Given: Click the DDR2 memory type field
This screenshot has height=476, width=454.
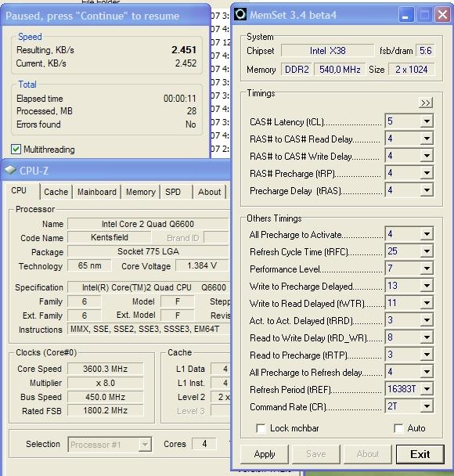Looking at the screenshot, I should point(297,70).
